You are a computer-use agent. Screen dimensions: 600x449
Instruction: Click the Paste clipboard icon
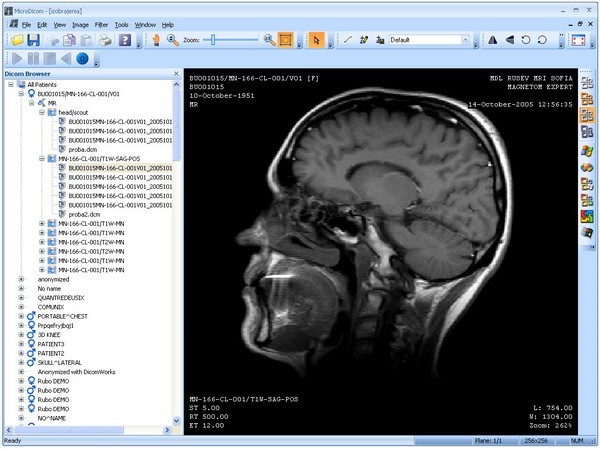point(87,40)
